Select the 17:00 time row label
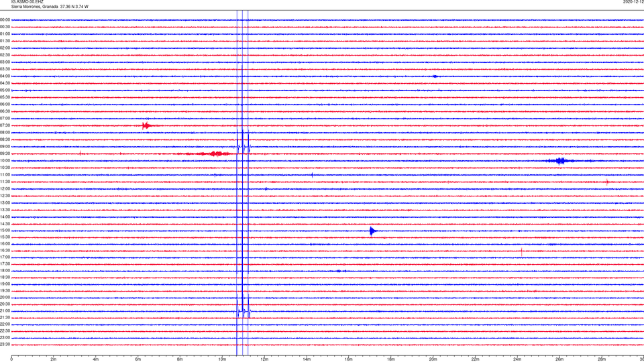The width and height of the screenshot is (644, 362). coord(5,257)
